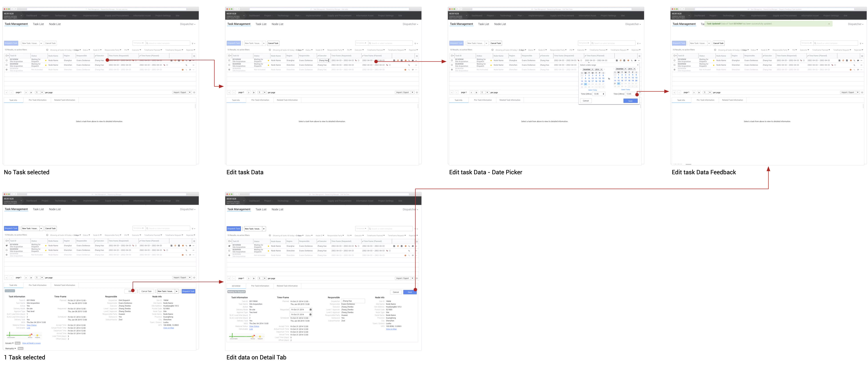Screen dimensions: 868x367
Task: Click filter funnel icon in 'No Task selected' screen
Action: [193, 44]
